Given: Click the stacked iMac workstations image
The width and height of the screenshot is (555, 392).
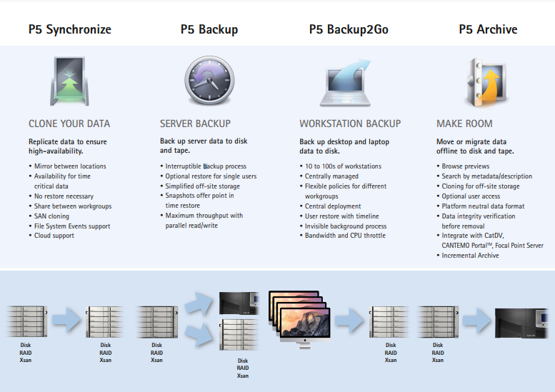Looking at the screenshot, I should (x=299, y=319).
